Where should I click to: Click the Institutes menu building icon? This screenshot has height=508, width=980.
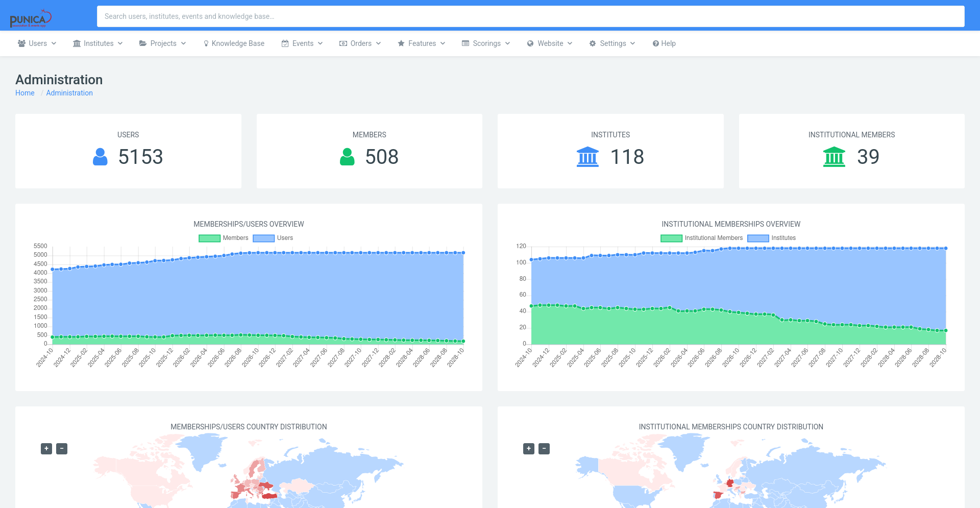point(77,43)
